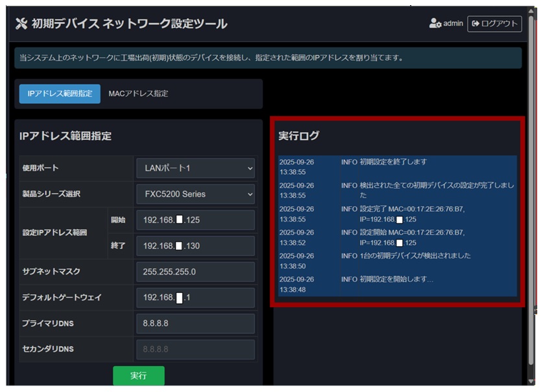This screenshot has height=392, width=543.
Task: Click the セカンダリDNS input field
Action: (196, 349)
